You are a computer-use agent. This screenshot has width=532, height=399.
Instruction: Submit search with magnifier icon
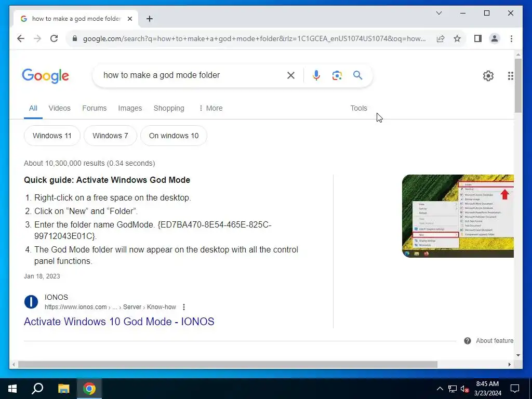click(357, 75)
